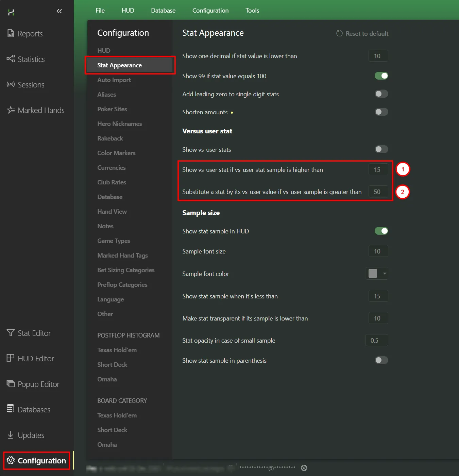
Task: Click the gear icon in status bar
Action: point(304,468)
